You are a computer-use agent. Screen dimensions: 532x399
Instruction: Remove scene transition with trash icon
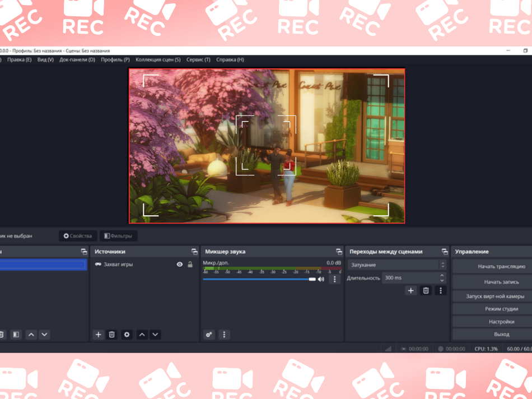(426, 290)
